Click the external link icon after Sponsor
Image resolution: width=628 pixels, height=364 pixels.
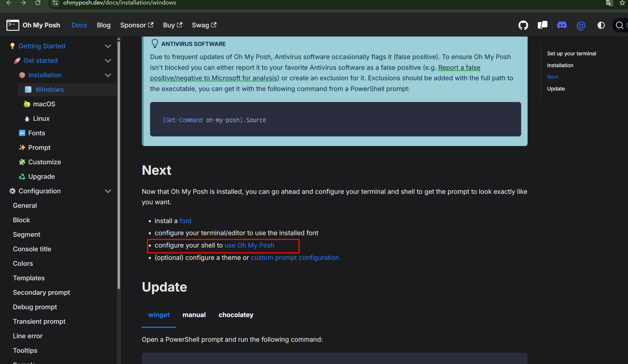[x=151, y=25]
